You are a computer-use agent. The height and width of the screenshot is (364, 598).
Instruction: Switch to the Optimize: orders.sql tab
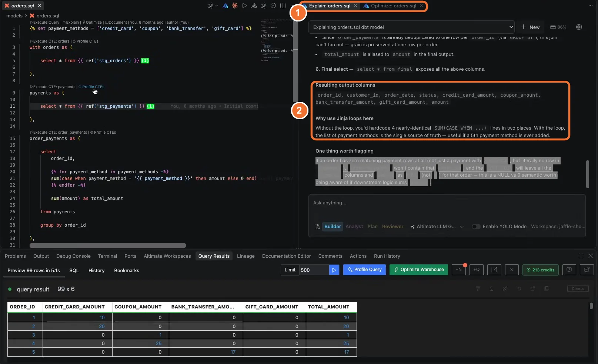(393, 6)
